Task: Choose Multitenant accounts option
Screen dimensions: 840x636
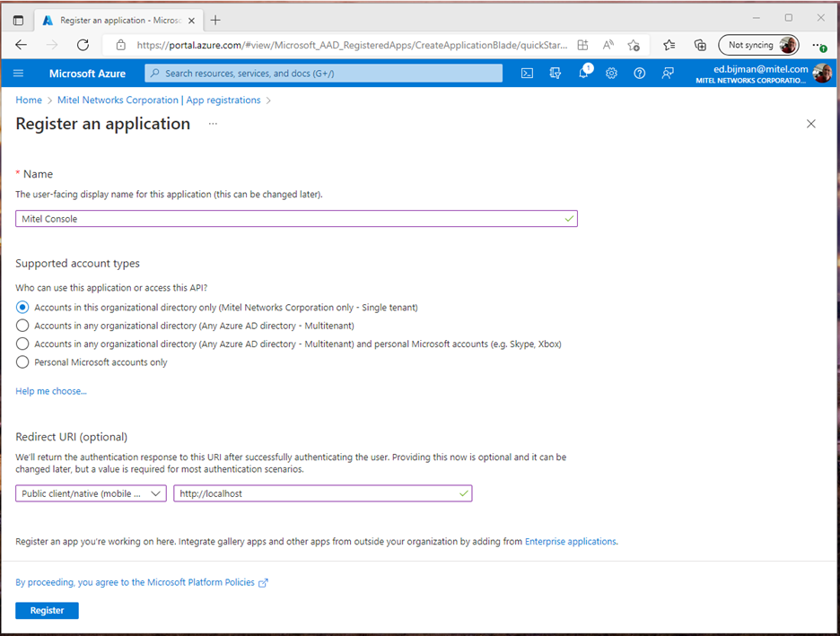Action: (22, 326)
